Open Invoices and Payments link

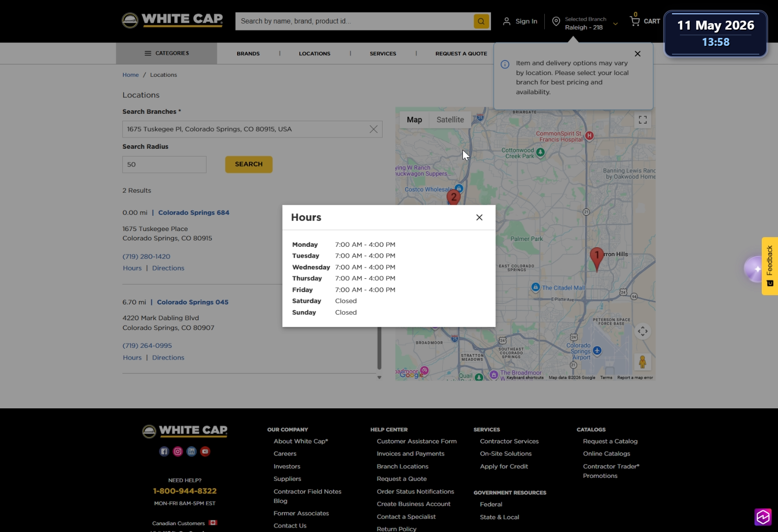coord(411,454)
